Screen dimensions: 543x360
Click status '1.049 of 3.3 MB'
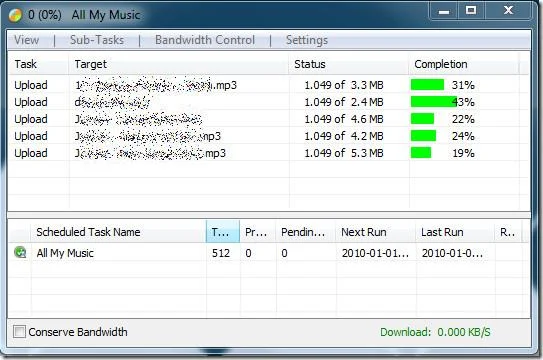click(x=344, y=85)
